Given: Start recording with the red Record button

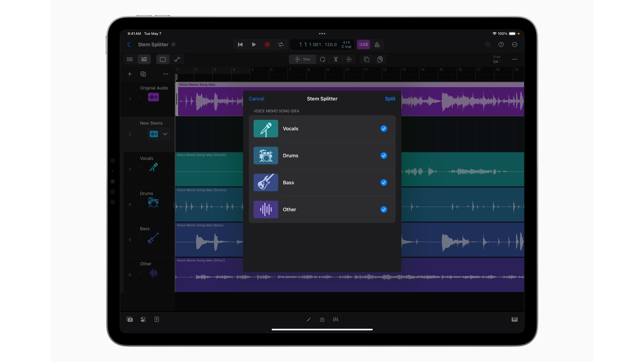Looking at the screenshot, I should pos(267,45).
